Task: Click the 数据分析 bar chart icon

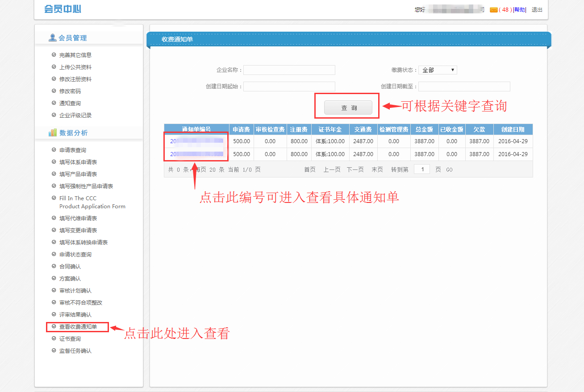Action: [53, 133]
